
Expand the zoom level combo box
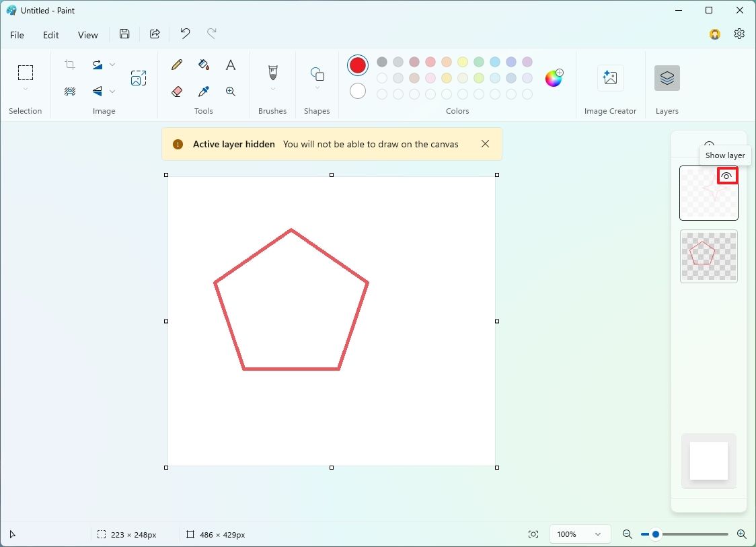(x=599, y=534)
